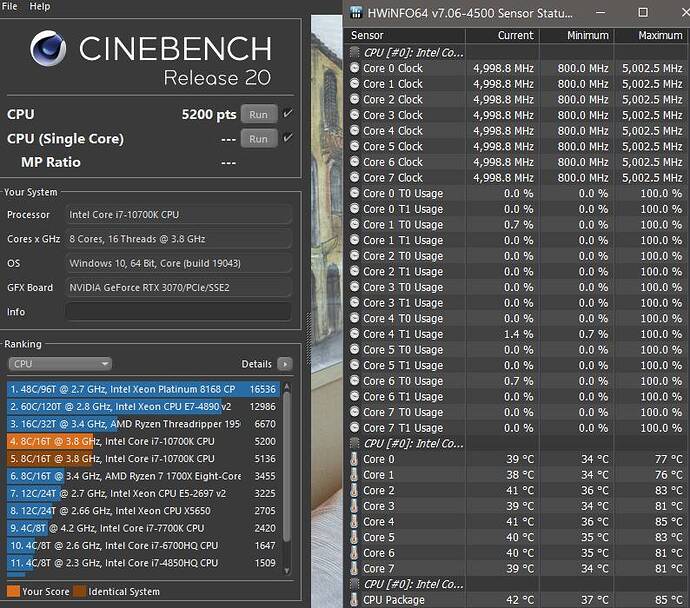The image size is (690, 608).
Task: Click the Core 0 Clock sensor icon
Action: point(354,68)
